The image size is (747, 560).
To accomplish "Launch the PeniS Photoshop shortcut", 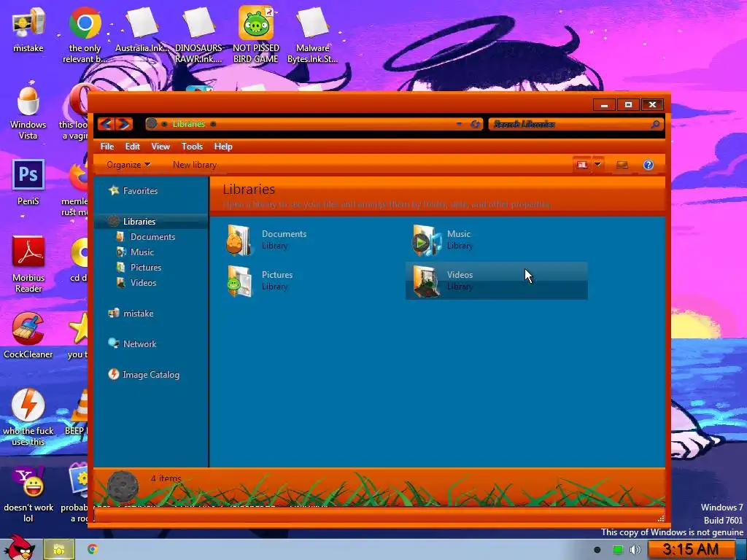I will tap(28, 182).
